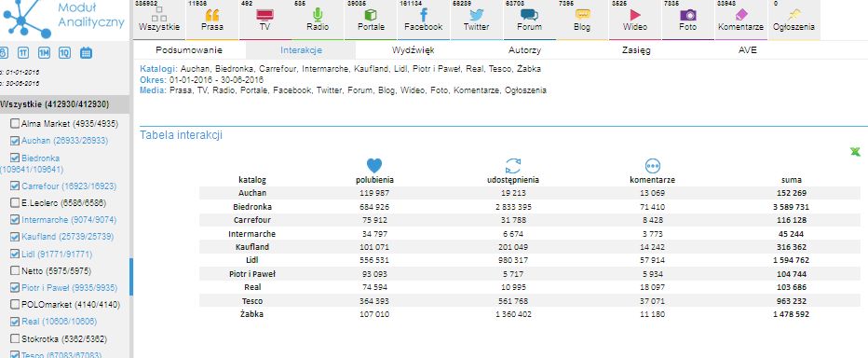Open the Facebook media filter
This screenshot has height=358, width=868.
tap(424, 20)
